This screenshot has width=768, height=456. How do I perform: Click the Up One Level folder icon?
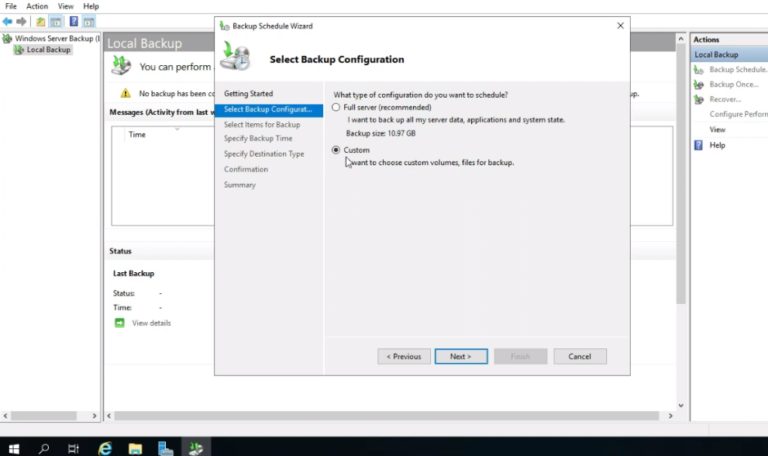coord(40,21)
